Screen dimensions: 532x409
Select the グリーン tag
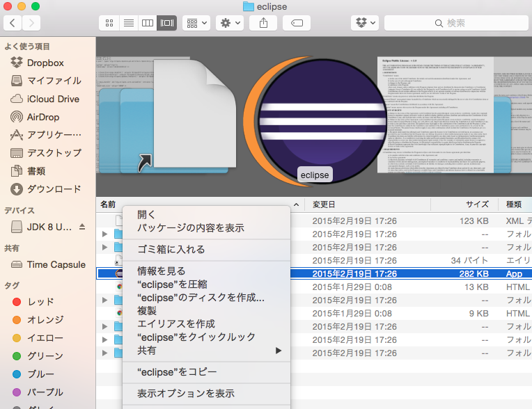[38, 356]
